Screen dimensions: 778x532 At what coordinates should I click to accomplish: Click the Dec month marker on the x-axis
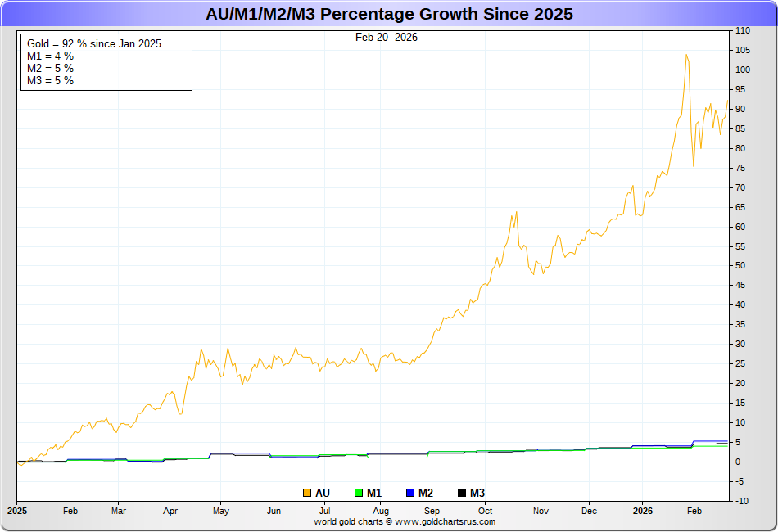coord(589,510)
